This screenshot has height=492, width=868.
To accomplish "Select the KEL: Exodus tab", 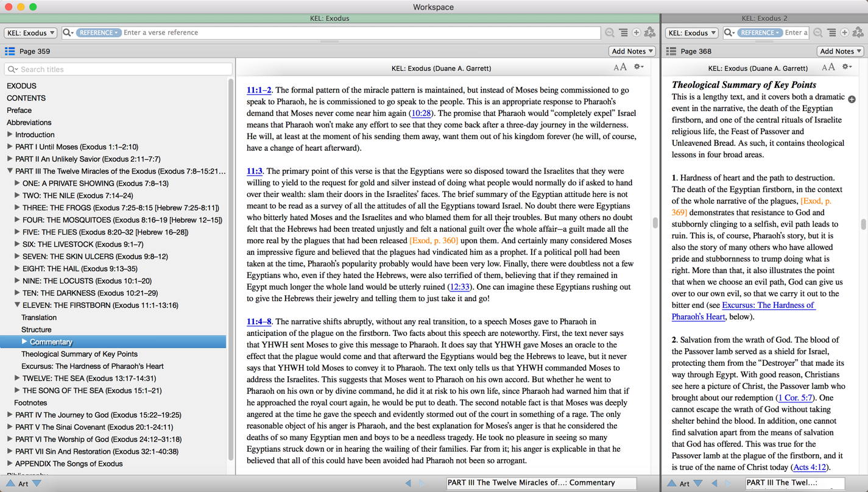I will click(x=330, y=18).
